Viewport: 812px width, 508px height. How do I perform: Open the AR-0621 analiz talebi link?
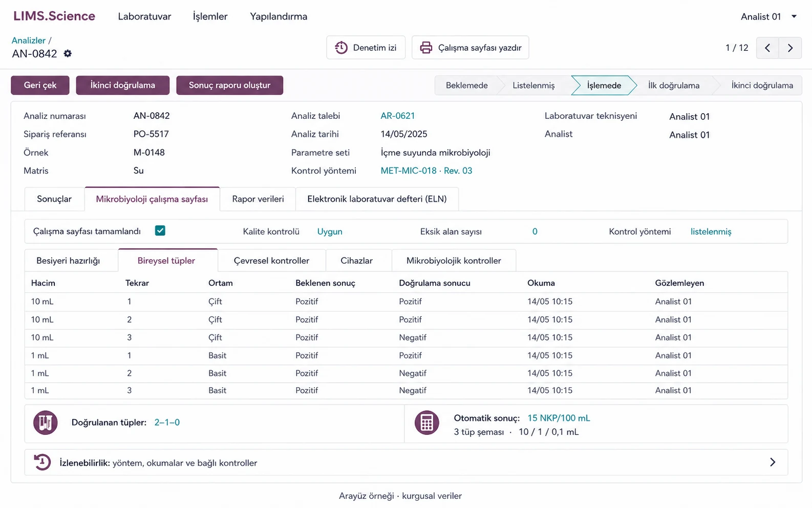397,116
